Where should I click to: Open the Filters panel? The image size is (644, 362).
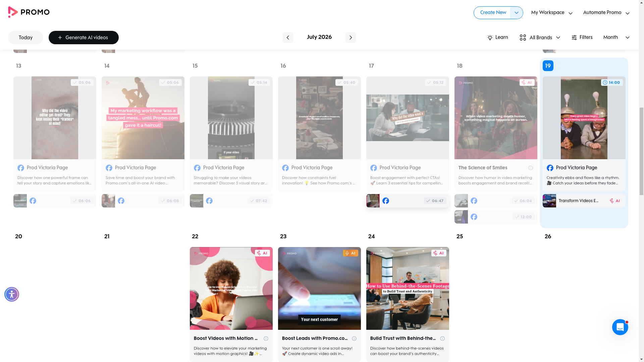tap(582, 38)
